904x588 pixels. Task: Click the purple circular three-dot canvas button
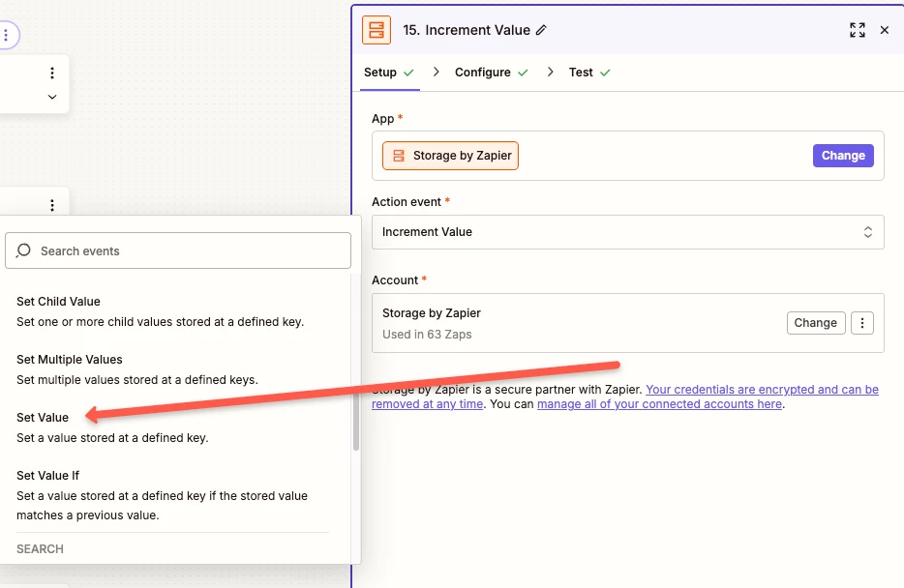6,35
